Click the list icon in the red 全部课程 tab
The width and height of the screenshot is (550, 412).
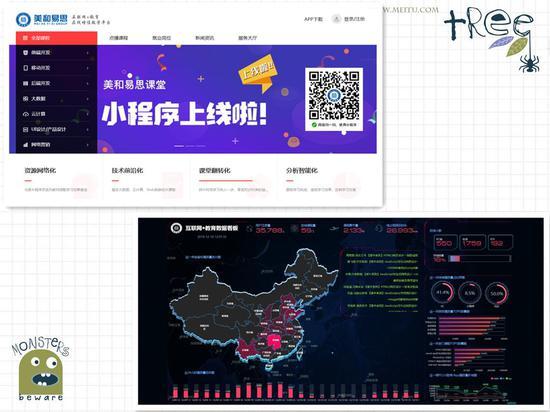tap(25, 38)
